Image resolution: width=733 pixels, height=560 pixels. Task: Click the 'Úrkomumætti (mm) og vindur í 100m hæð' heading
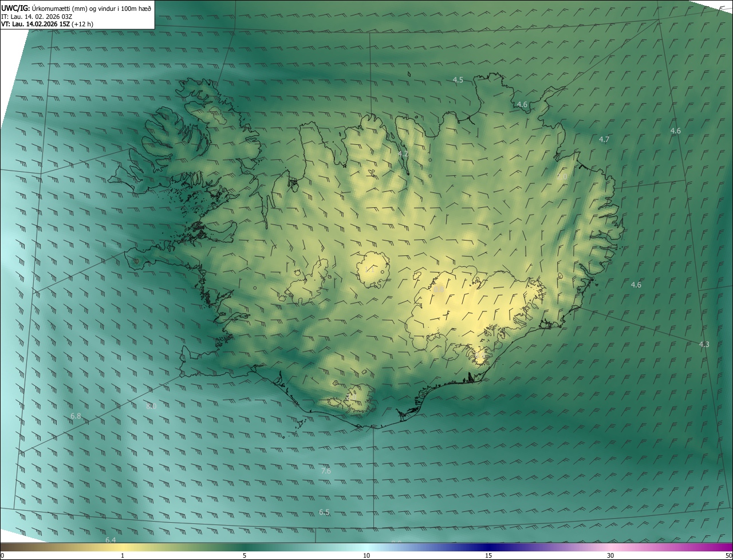pos(92,7)
